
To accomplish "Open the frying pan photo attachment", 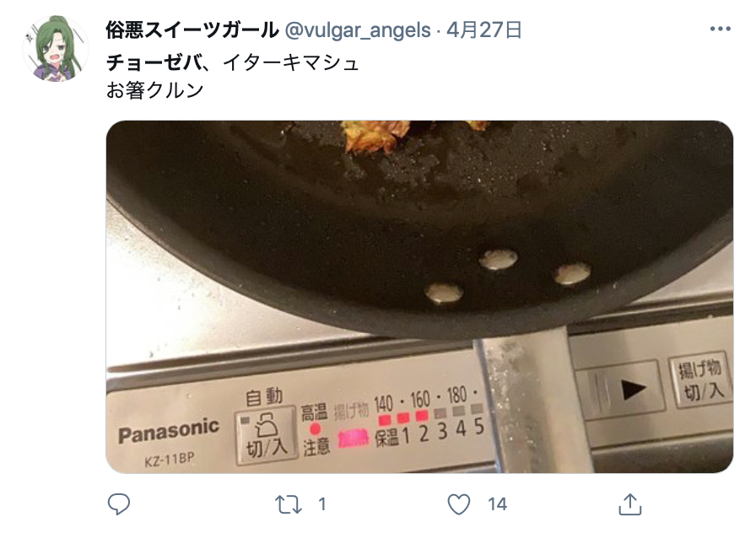I will click(x=419, y=296).
